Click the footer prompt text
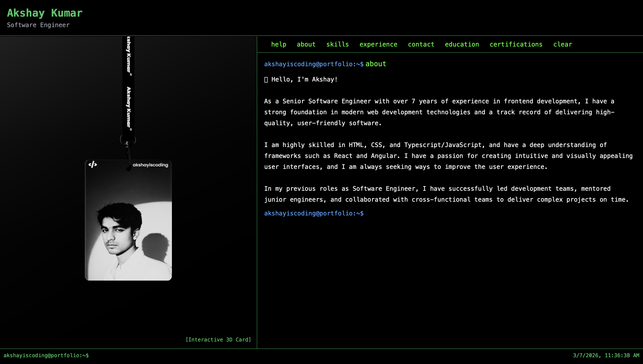Screen dimensions: 643x364 46,355
